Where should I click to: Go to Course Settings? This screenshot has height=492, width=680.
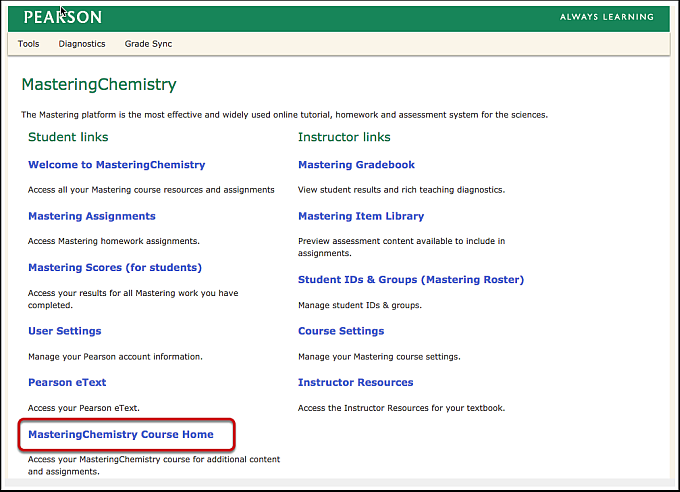(x=341, y=331)
